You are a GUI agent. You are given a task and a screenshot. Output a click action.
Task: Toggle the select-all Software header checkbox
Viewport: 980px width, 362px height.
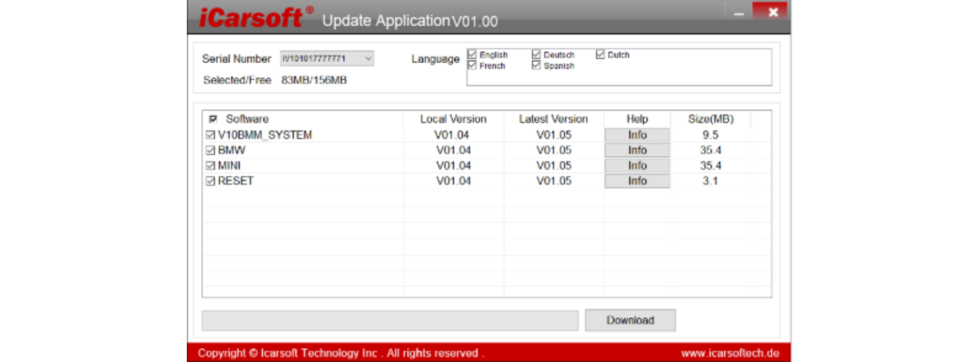[213, 119]
